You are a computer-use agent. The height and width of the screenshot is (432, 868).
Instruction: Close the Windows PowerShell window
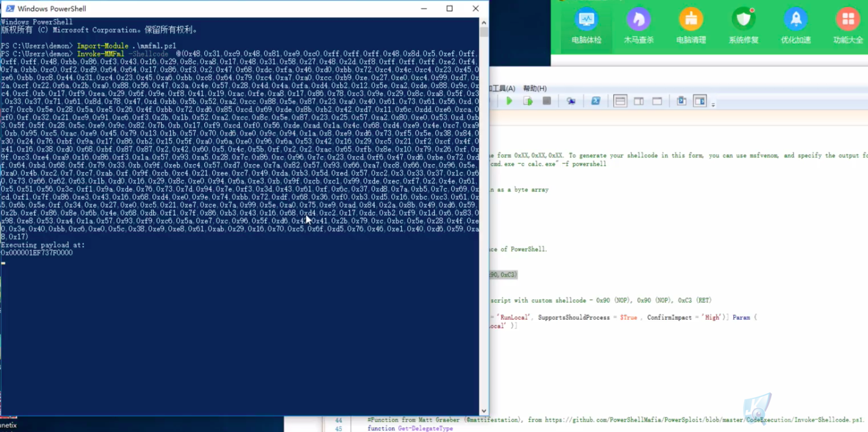pos(475,9)
